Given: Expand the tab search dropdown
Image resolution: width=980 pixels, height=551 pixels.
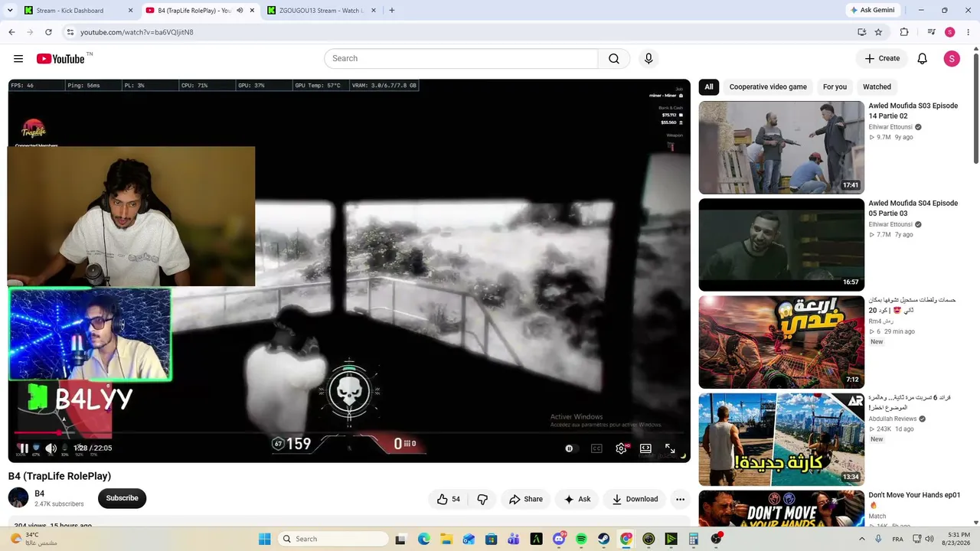Looking at the screenshot, I should (x=10, y=11).
